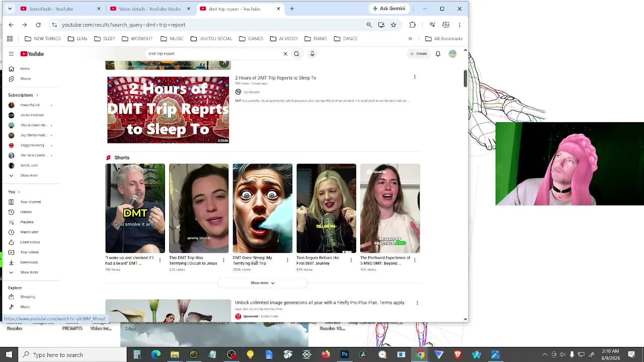This screenshot has height=362, width=644.
Task: Close the SomeDude - YouTube tab
Action: click(x=99, y=9)
